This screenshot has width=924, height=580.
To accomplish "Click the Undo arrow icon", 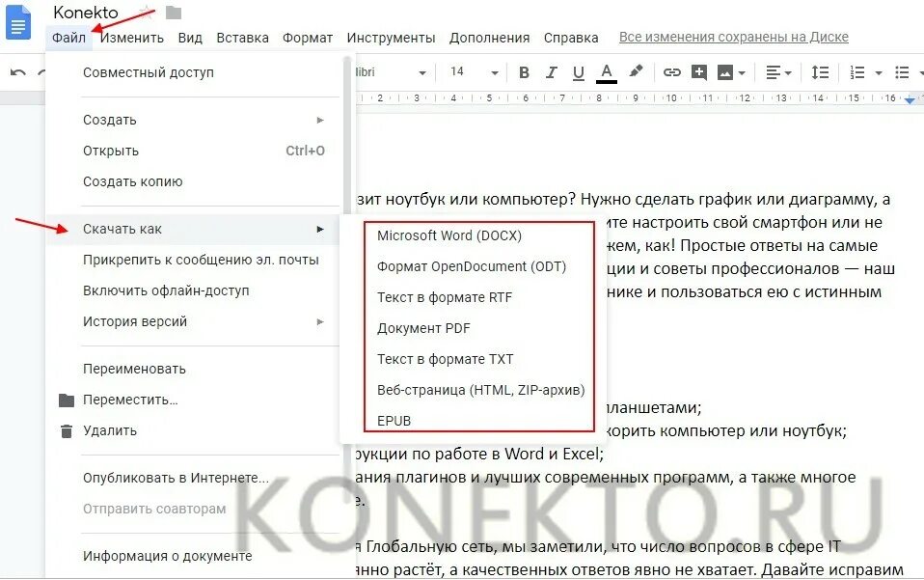I will point(17,72).
